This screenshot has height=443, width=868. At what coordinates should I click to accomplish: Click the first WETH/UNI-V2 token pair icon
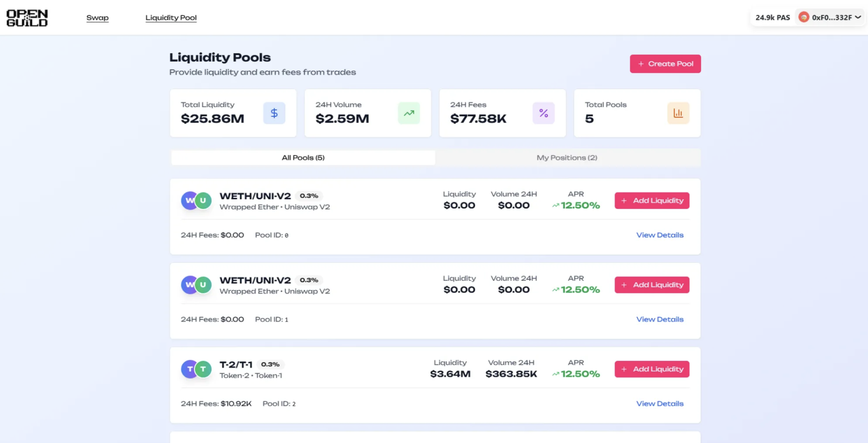click(196, 201)
